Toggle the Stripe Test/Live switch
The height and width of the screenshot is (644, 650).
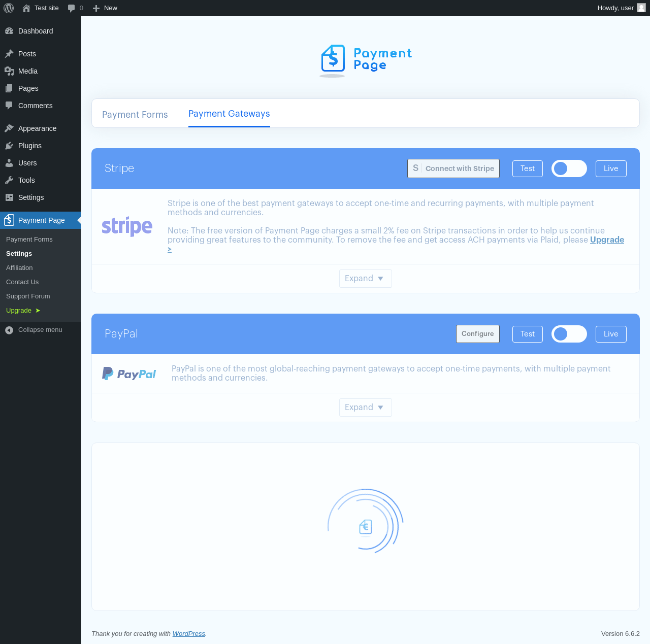(569, 168)
